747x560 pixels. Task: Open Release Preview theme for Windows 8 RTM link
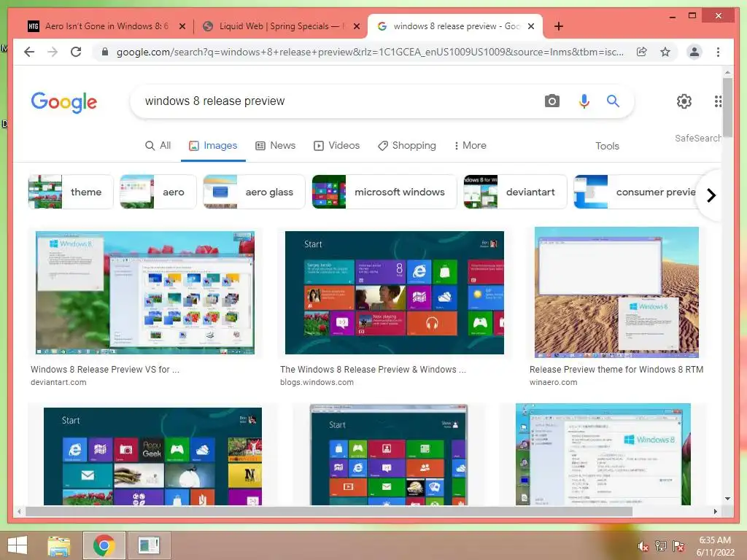616,370
